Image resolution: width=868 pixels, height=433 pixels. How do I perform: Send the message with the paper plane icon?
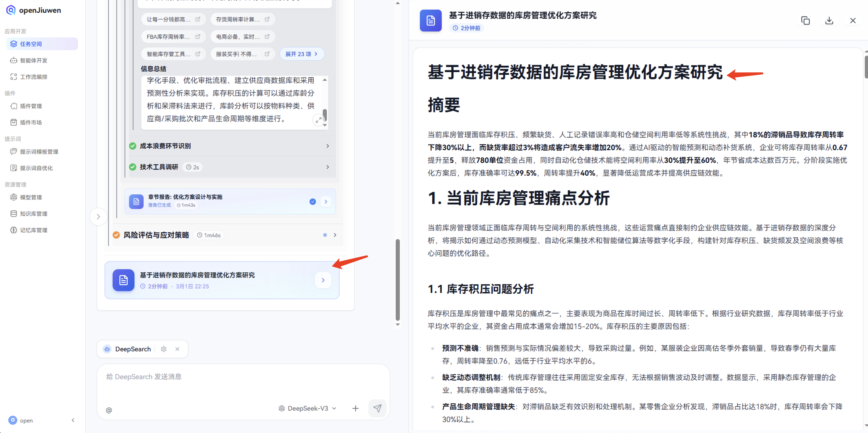(x=377, y=408)
